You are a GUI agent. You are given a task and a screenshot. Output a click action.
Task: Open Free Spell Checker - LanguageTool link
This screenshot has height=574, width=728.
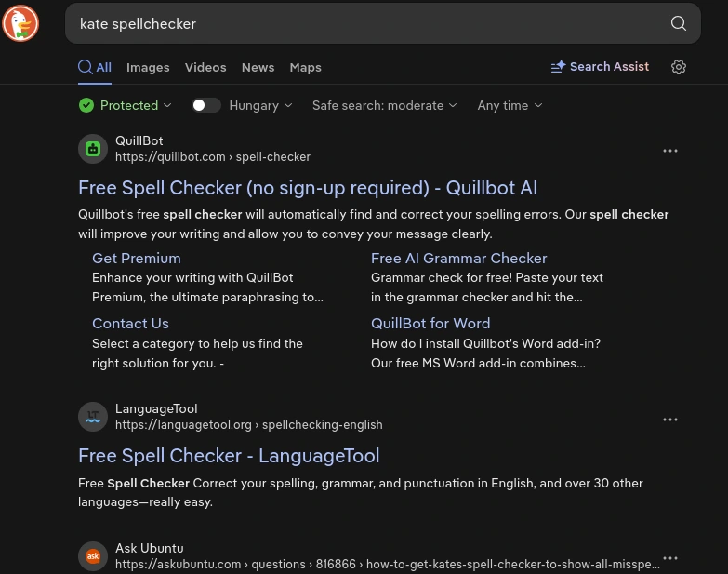229,456
